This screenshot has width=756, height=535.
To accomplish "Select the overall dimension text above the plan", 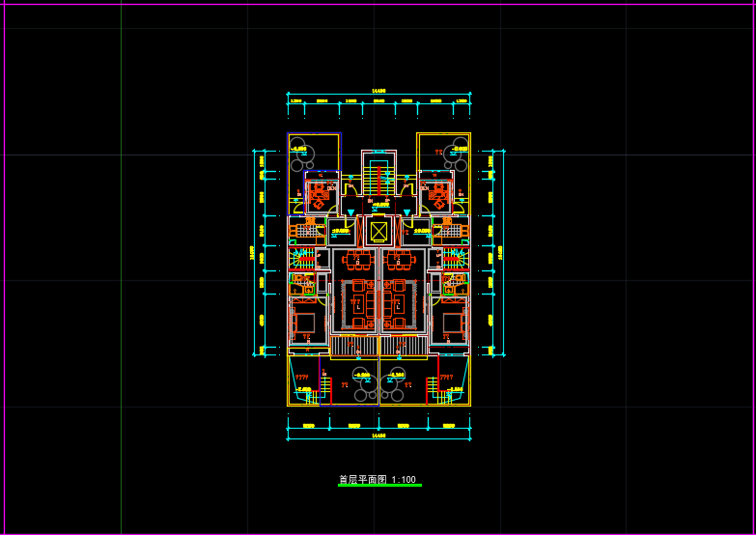I will (x=378, y=90).
